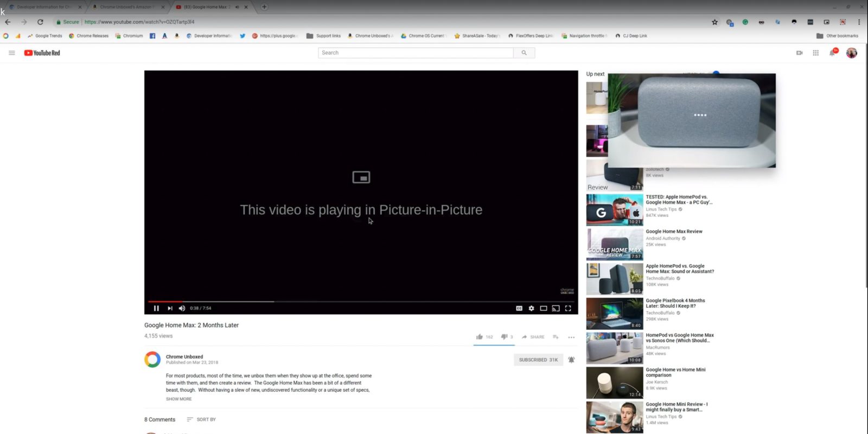
Task: Toggle the Autoplay switch
Action: [x=716, y=73]
